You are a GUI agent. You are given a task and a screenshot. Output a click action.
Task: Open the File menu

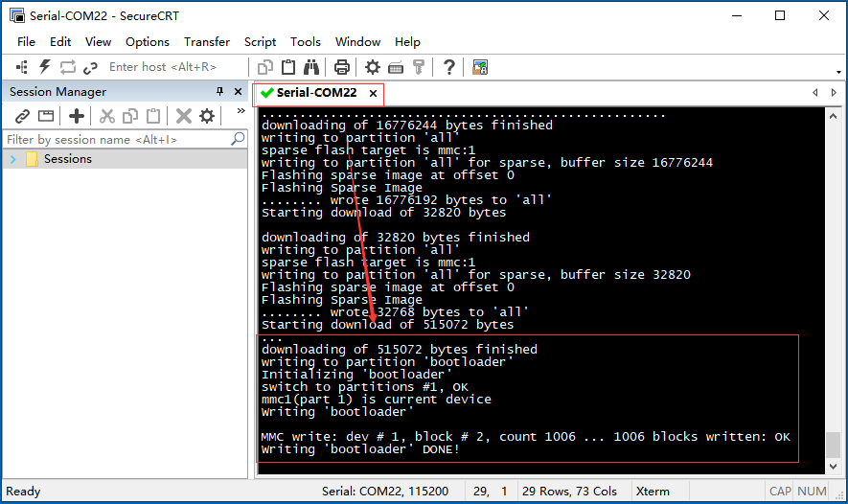[26, 41]
